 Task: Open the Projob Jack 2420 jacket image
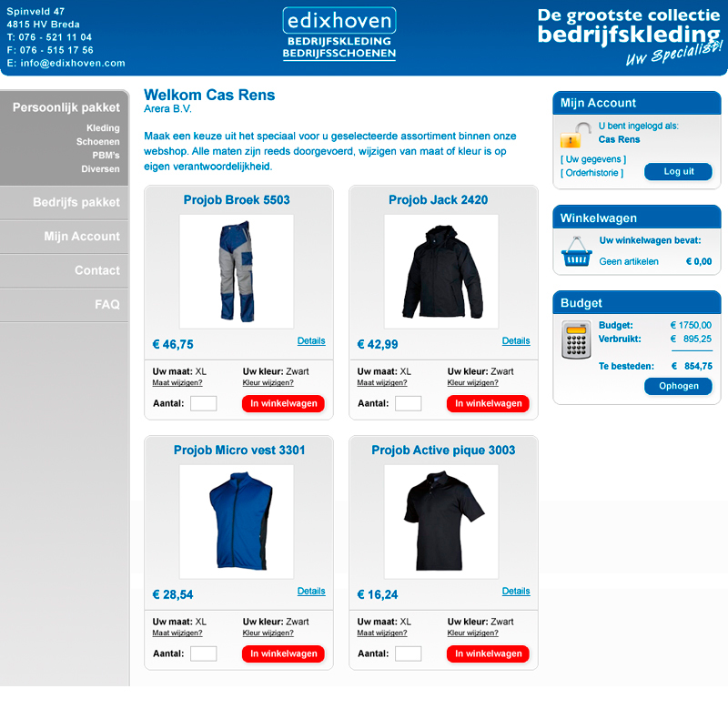[x=441, y=271]
